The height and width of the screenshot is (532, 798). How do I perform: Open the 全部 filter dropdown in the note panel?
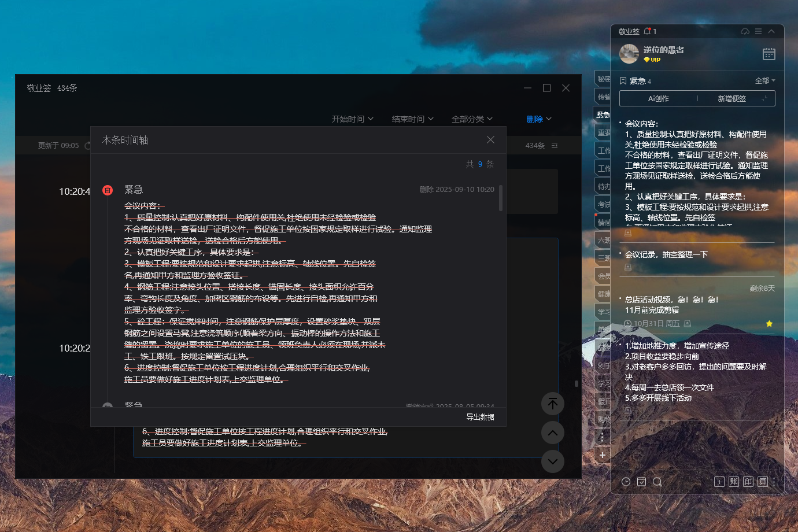(x=764, y=81)
